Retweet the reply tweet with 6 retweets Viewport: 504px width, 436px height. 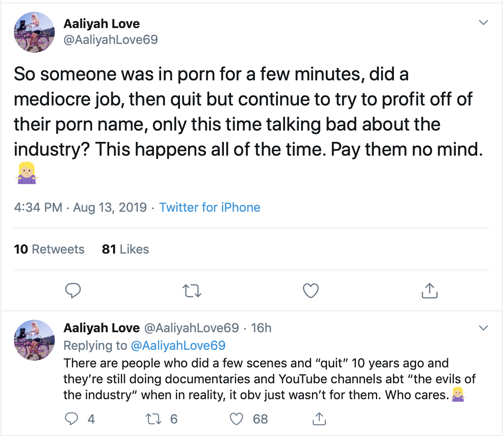[x=154, y=418]
